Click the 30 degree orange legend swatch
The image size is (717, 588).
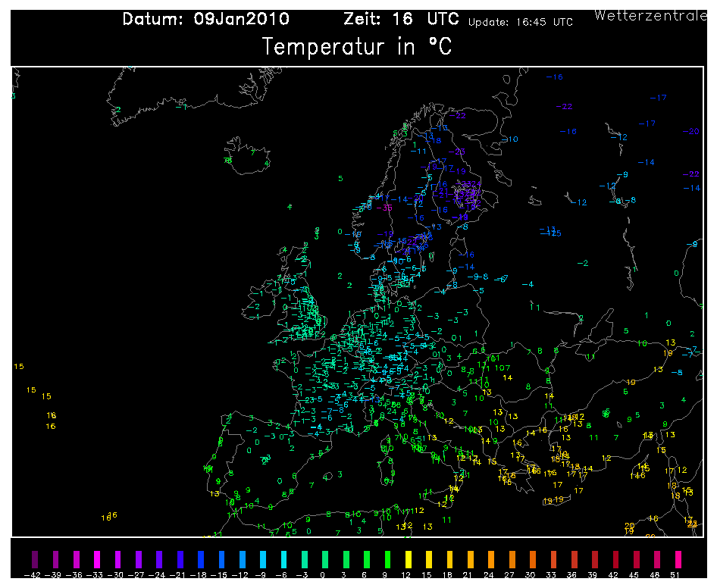(532, 560)
